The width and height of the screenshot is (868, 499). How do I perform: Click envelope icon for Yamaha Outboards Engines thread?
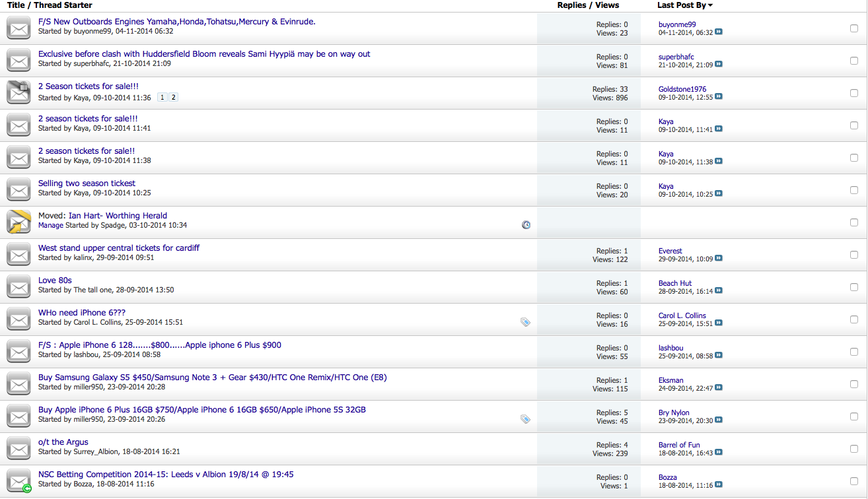click(18, 28)
